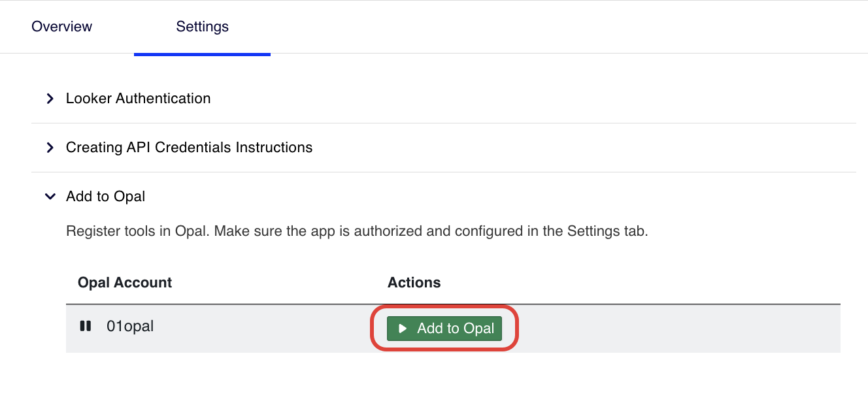The height and width of the screenshot is (405, 868).
Task: Select the Settings tab
Action: tap(203, 27)
